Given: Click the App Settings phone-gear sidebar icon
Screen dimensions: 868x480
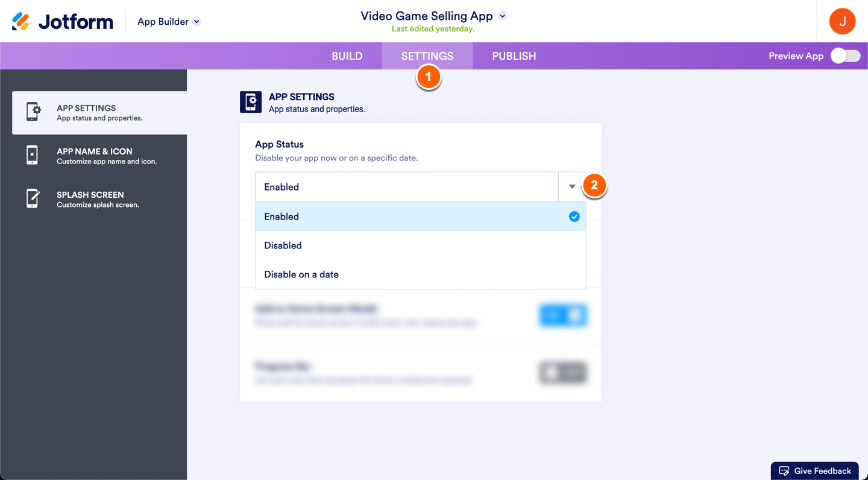Looking at the screenshot, I should click(33, 112).
